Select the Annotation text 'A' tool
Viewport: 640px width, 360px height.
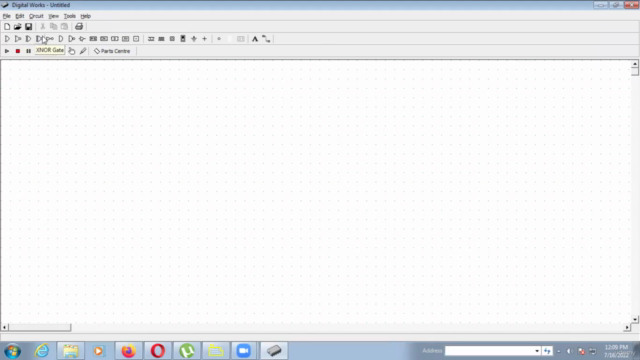[x=255, y=39]
